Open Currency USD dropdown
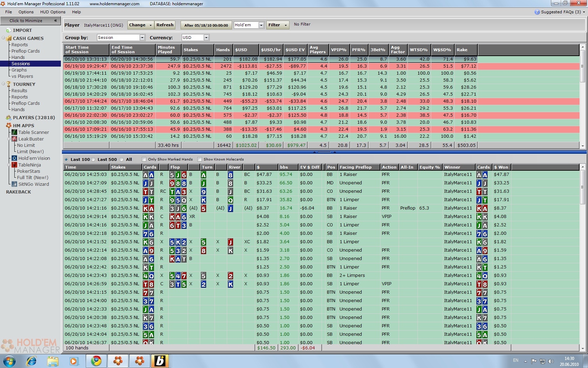Screen dimensions: 588x368 click(206, 38)
